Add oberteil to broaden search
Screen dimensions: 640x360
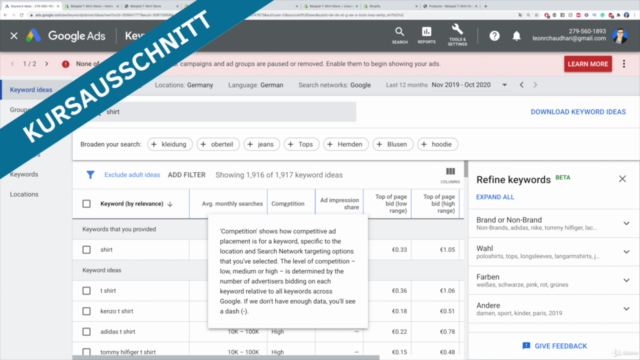218,144
